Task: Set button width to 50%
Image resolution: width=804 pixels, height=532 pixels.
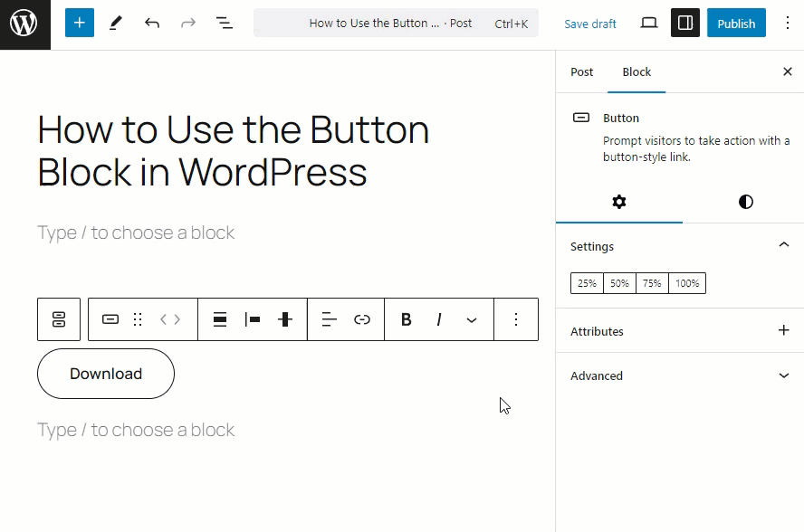Action: click(x=619, y=283)
